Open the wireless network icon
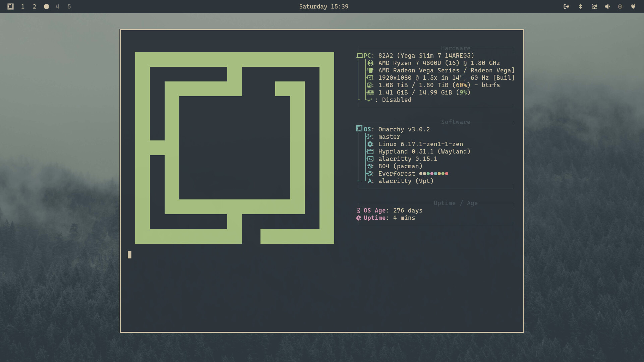 point(594,6)
